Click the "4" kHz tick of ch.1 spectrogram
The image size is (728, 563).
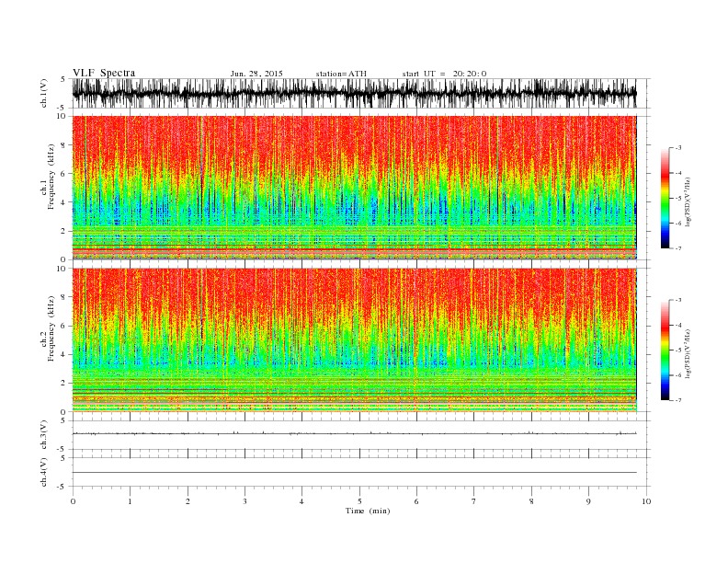[x=64, y=202]
